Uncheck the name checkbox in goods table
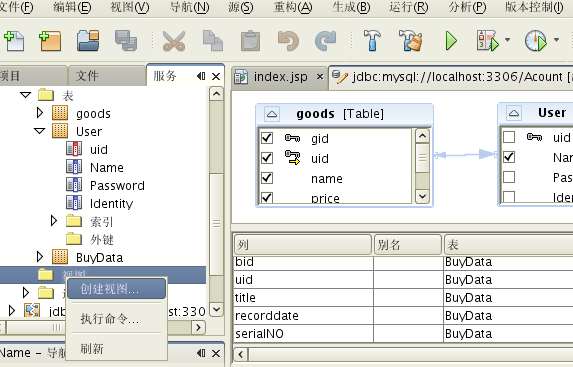The image size is (573, 367). click(x=267, y=178)
